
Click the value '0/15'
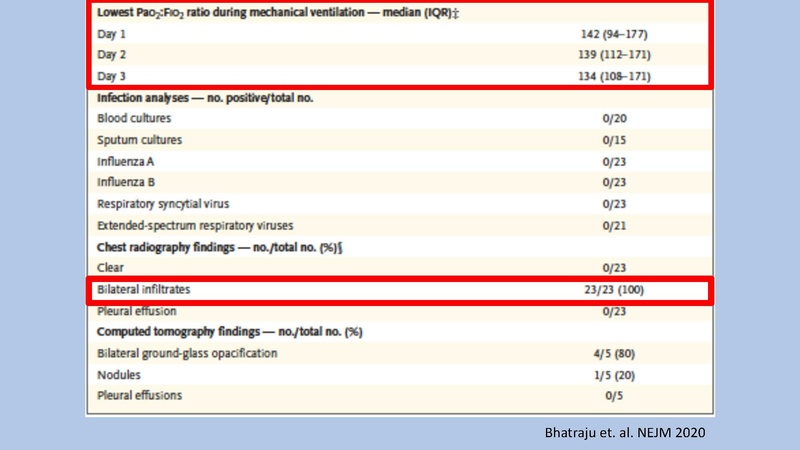(x=614, y=140)
